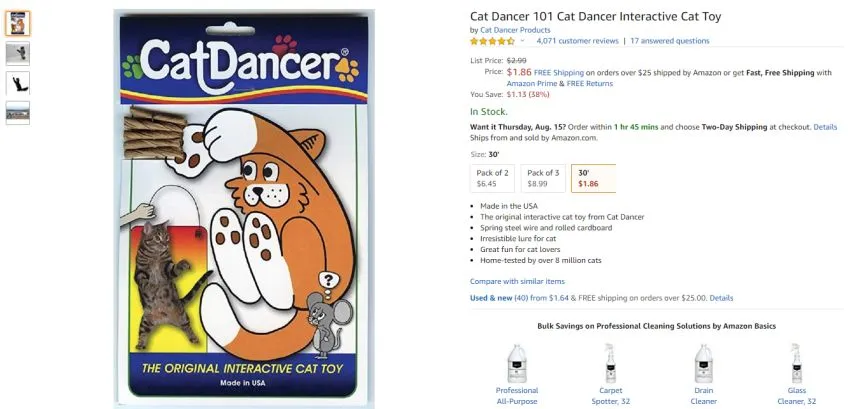Open Two-Day Shipping Details link
The width and height of the screenshot is (849, 409).
pyautogui.click(x=825, y=127)
